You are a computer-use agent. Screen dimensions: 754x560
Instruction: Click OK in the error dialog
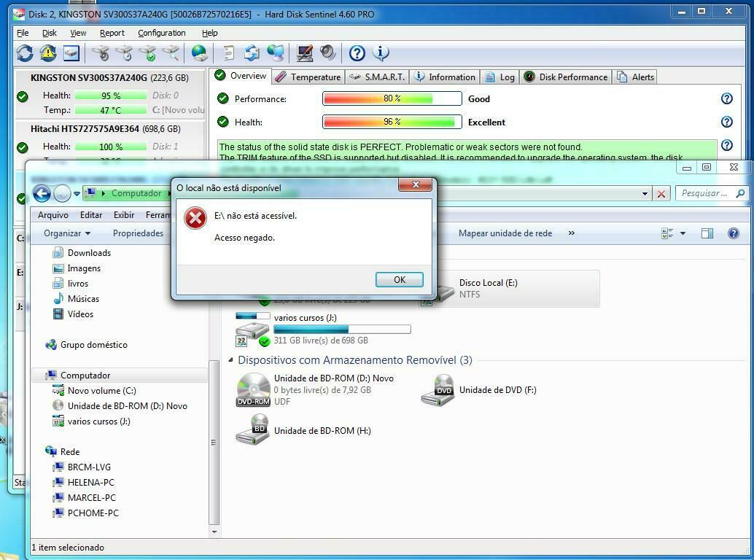399,280
